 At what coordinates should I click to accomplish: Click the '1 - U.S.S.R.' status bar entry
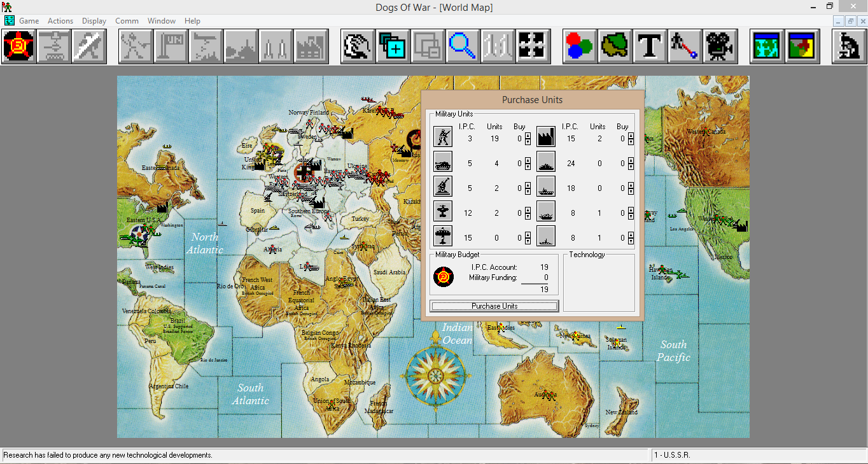click(673, 455)
